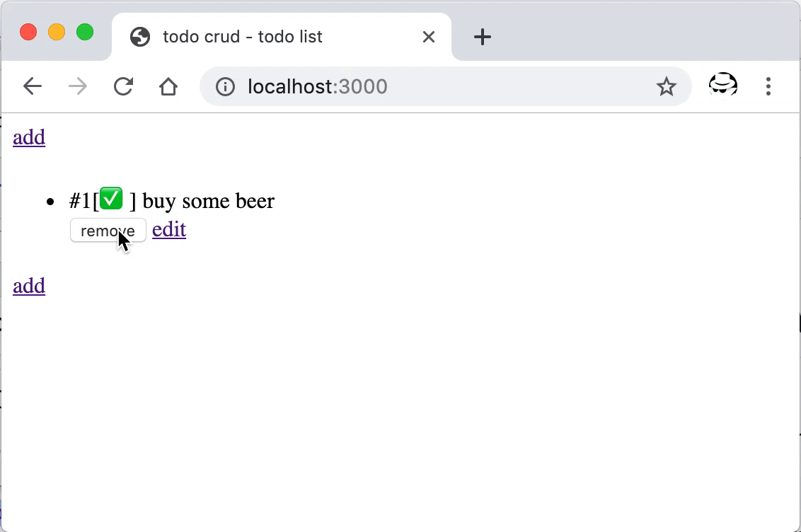Open Chrome's three-dot menu
Viewport: 801px width, 532px height.
[768, 86]
